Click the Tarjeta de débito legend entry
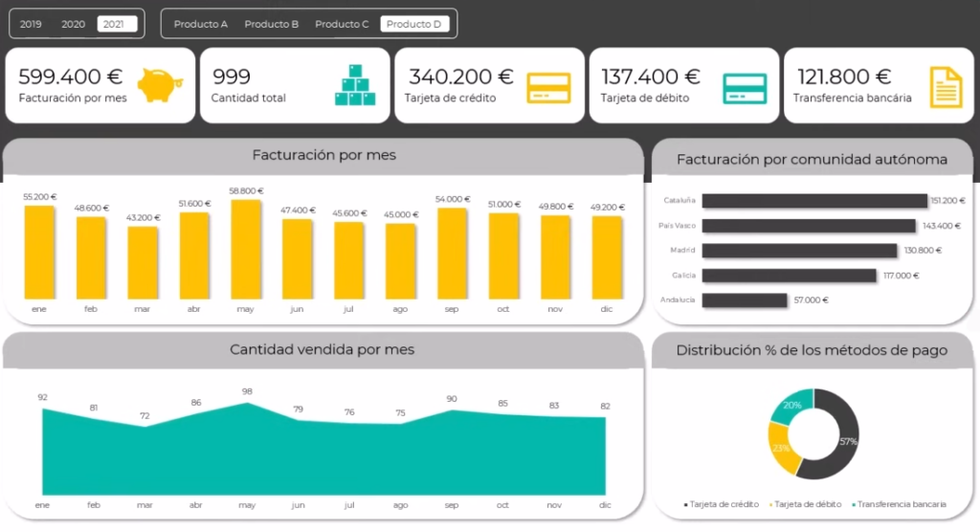The width and height of the screenshot is (980, 532). (806, 504)
